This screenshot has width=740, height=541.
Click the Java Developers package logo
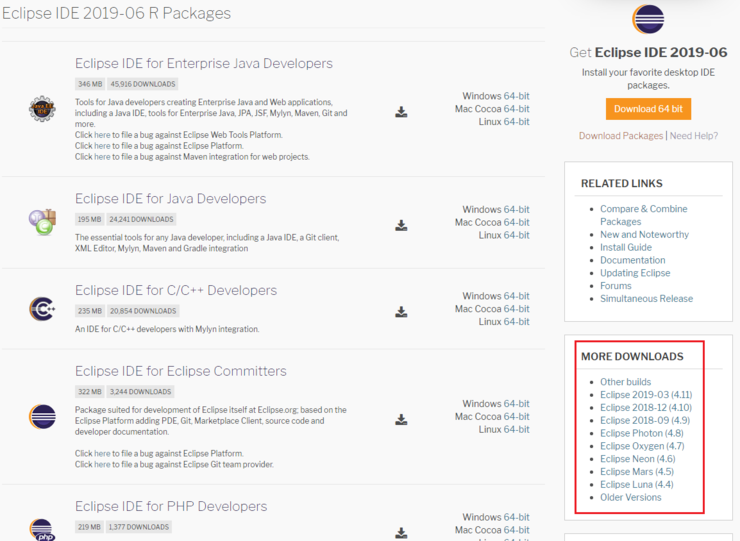[x=42, y=222]
